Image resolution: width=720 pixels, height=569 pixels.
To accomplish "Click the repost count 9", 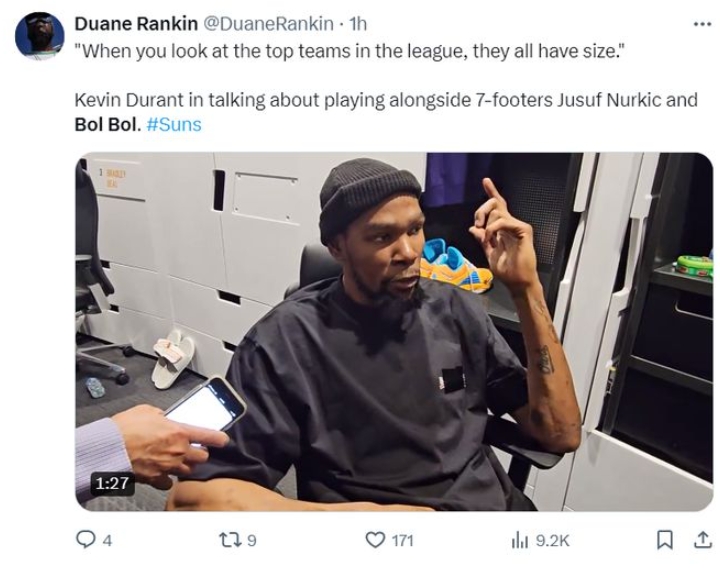I will [252, 541].
